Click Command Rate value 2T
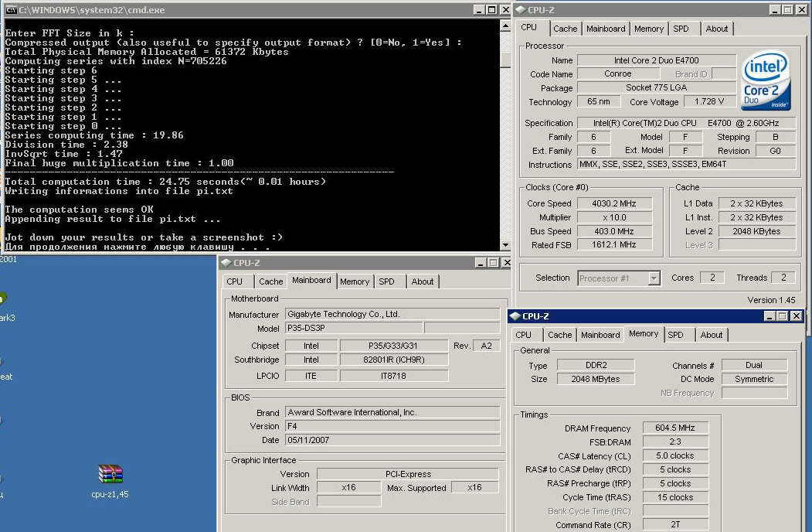The height and width of the screenshot is (532, 812). point(675,525)
